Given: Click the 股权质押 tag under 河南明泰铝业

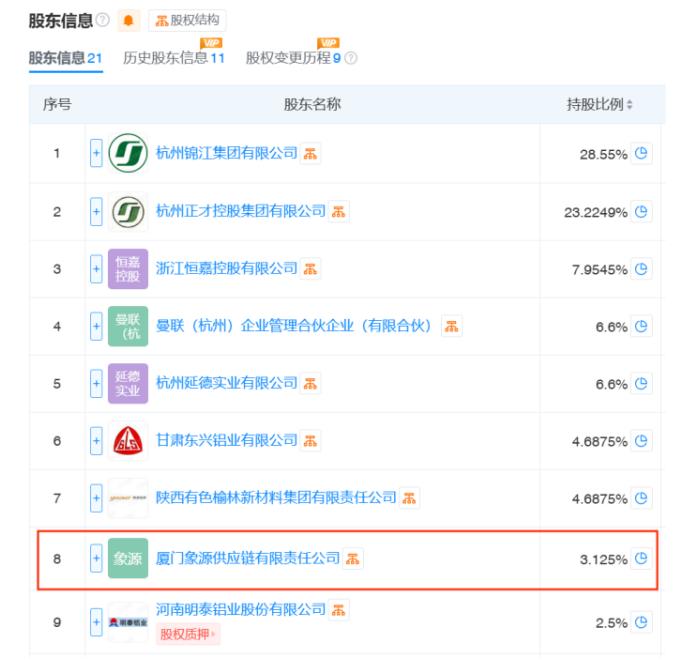Looking at the screenshot, I should point(188,634).
